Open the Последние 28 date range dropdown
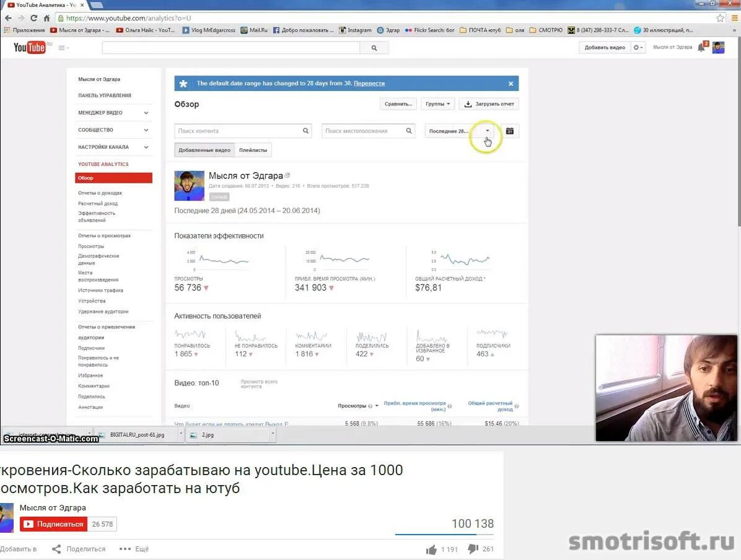This screenshot has height=560, width=741. tap(460, 131)
